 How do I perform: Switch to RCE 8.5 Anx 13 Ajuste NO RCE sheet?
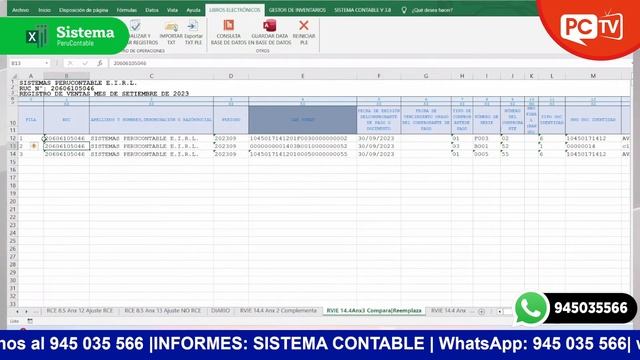click(162, 311)
